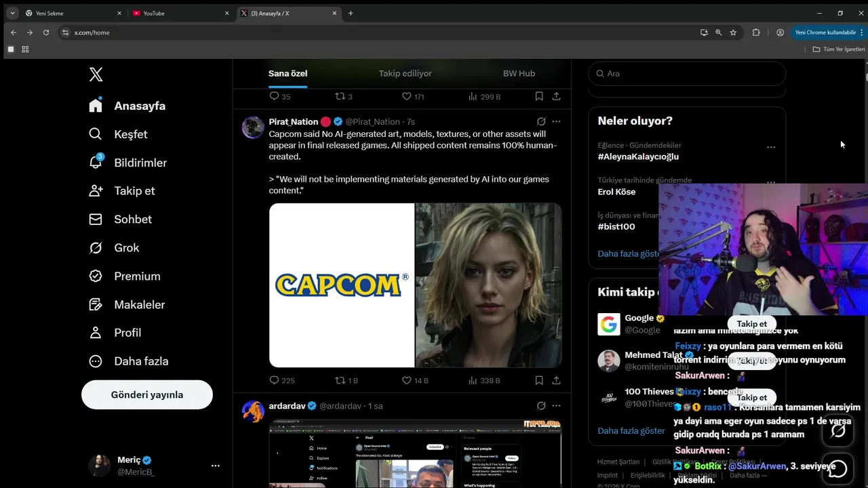
Task: Open the blonde woman image
Action: 489,285
